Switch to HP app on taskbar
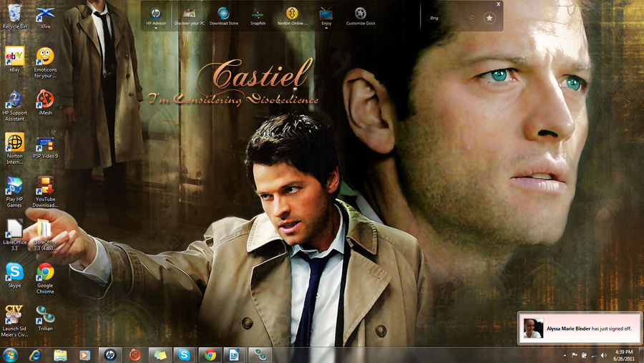This screenshot has height=363, width=644. 110,355
